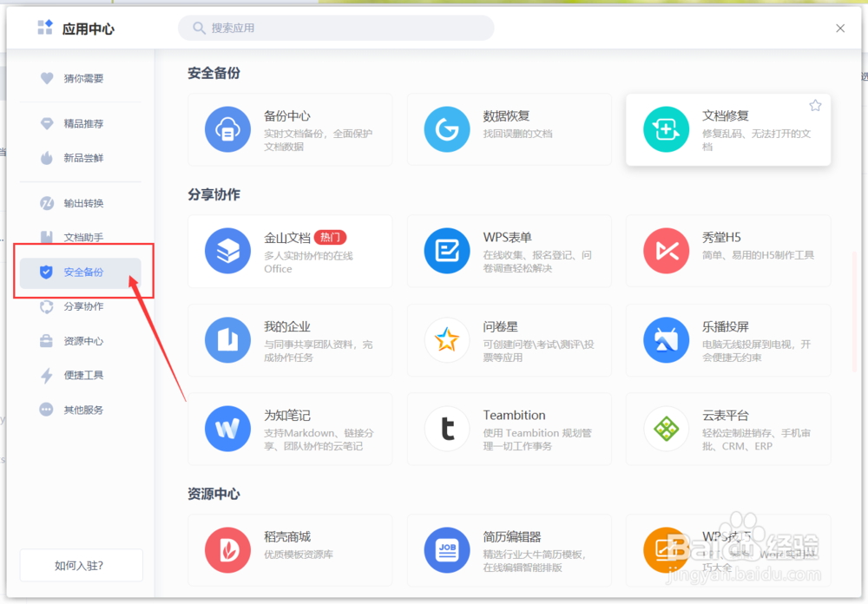
Task: Click the 如何入驻? button
Action: pos(81,565)
